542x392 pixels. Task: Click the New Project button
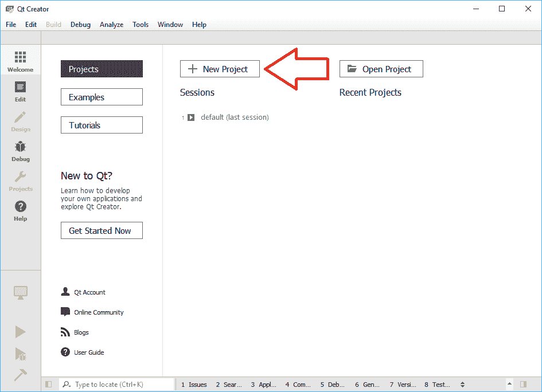click(220, 69)
